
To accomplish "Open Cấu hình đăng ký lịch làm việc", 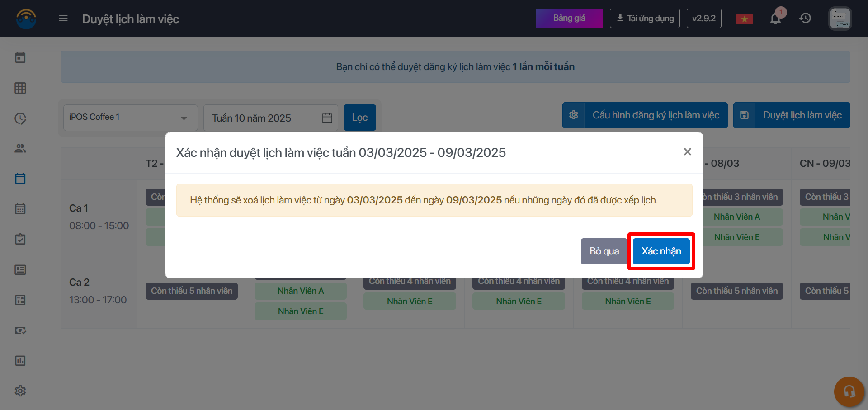I will 645,115.
